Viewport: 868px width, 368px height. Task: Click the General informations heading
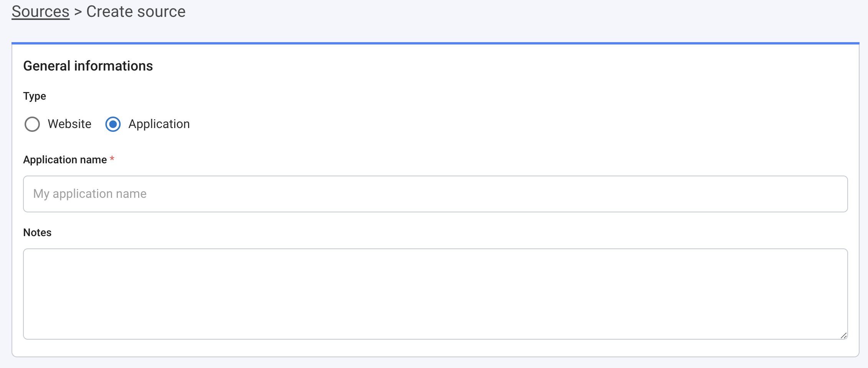(x=88, y=66)
